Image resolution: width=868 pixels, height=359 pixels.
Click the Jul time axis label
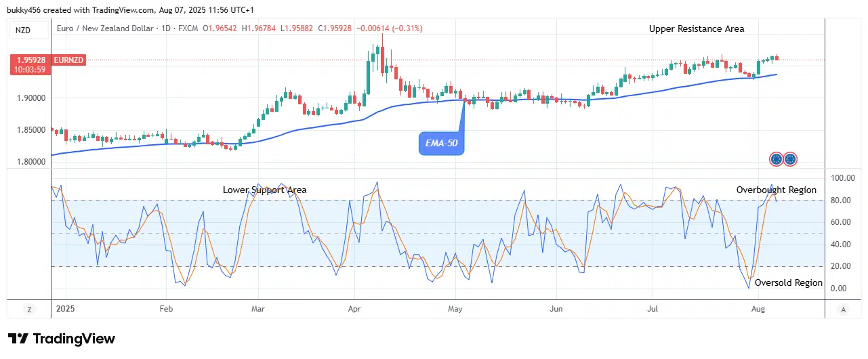[x=653, y=309]
